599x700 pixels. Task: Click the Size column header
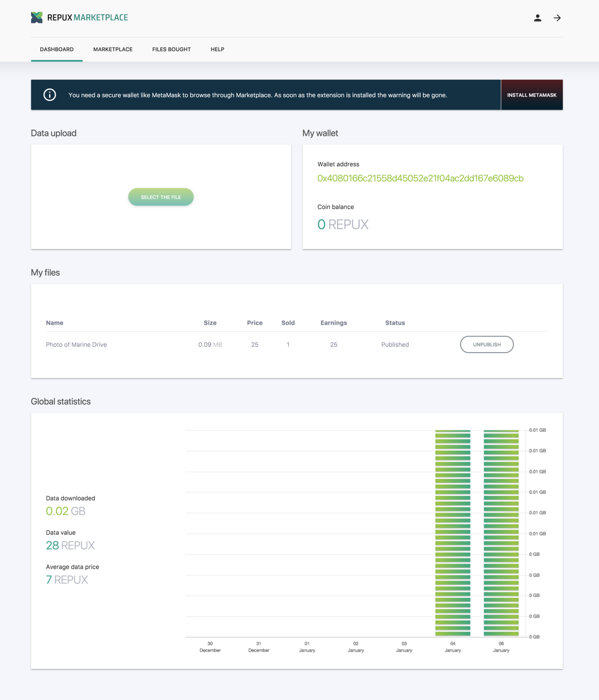[210, 323]
